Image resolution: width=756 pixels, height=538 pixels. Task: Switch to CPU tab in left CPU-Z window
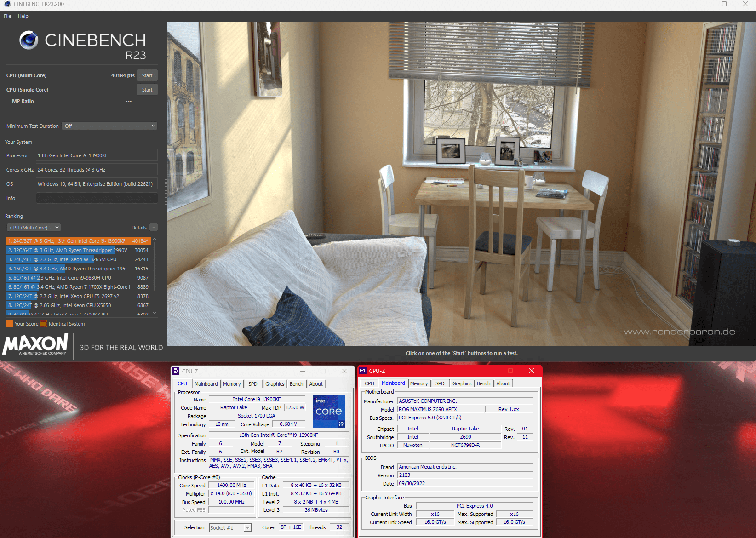tap(183, 384)
